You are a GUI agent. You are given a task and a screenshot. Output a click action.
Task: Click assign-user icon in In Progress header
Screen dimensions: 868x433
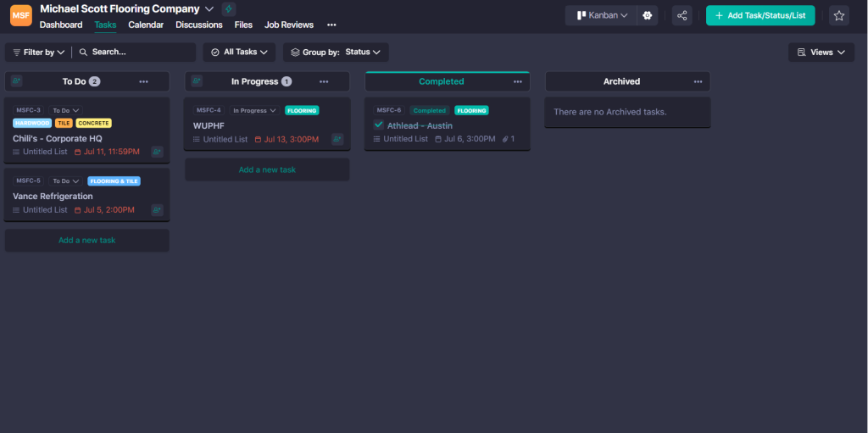[x=197, y=81]
